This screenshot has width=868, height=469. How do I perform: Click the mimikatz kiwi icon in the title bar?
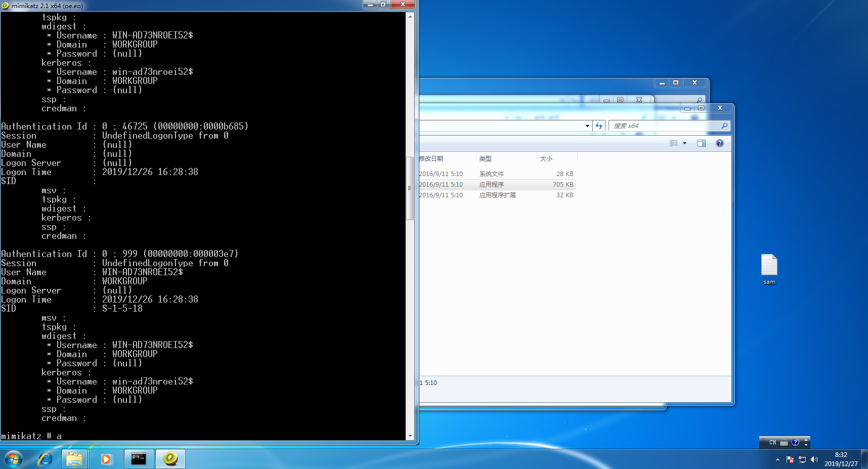(x=5, y=6)
